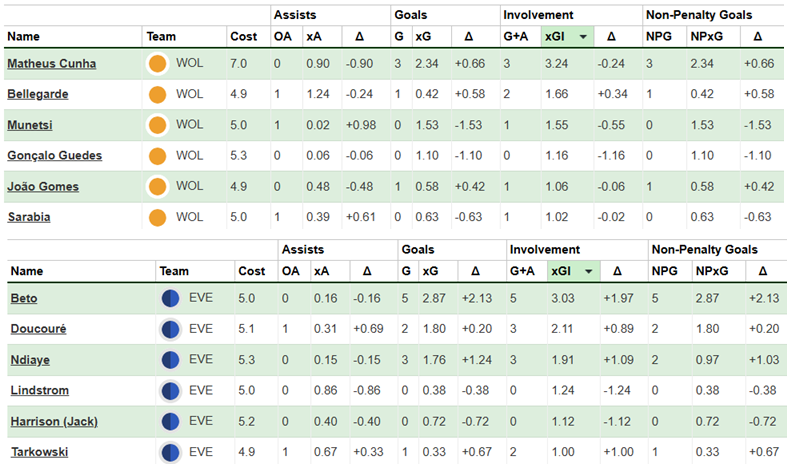The width and height of the screenshot is (791, 469).
Task: Open João Gomes's player link
Action: 43,187
